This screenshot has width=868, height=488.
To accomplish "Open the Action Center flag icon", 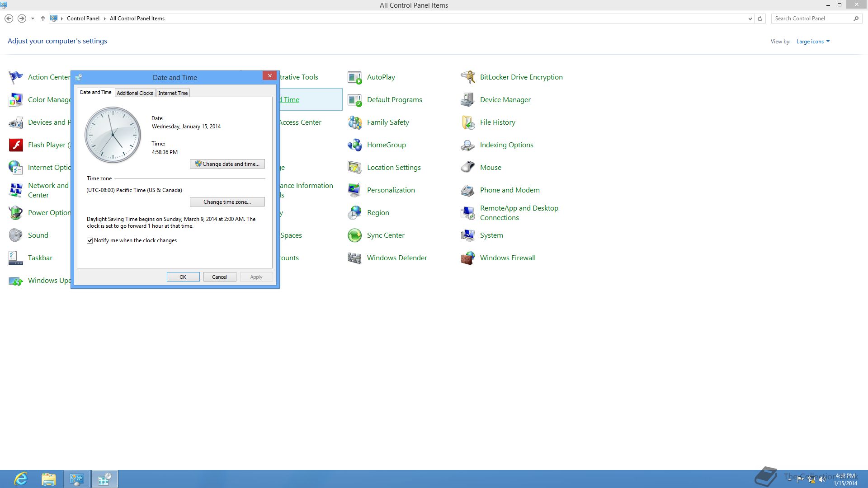I will (x=16, y=77).
